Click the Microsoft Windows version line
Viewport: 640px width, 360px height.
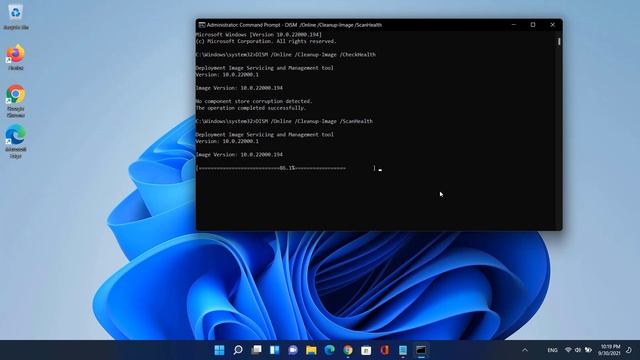click(259, 35)
